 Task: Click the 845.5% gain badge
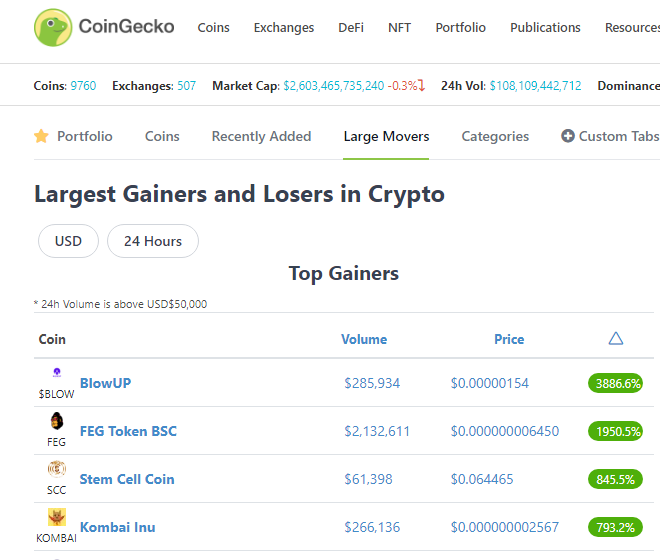(615, 479)
